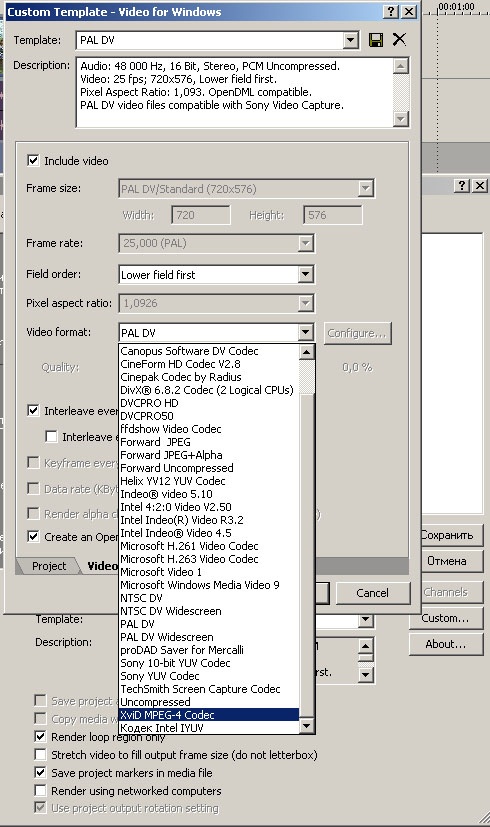
Task: Collapse Video format dropdown arrow
Action: (305, 332)
